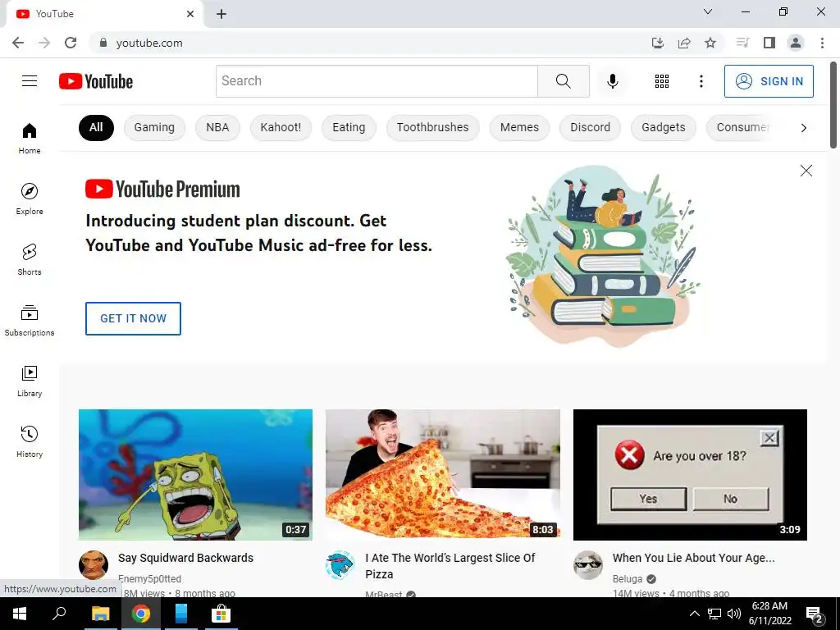Click the network tray icon
This screenshot has height=630, width=840.
714,614
